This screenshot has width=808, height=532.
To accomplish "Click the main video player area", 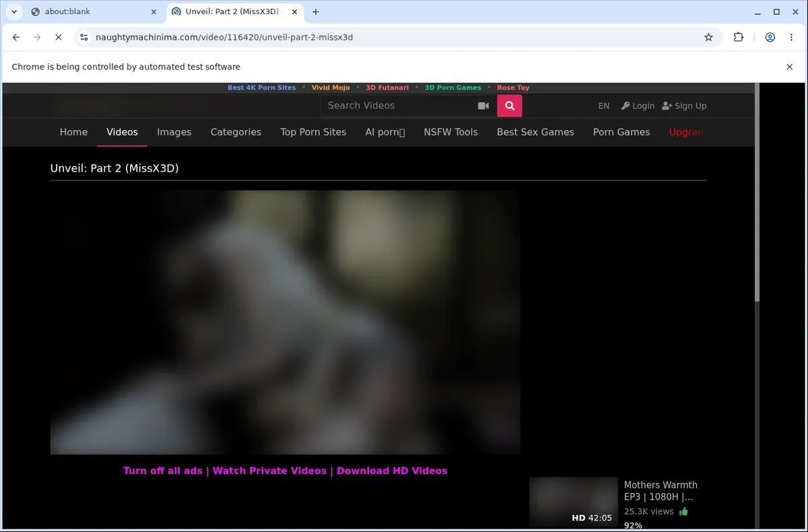I will [285, 322].
